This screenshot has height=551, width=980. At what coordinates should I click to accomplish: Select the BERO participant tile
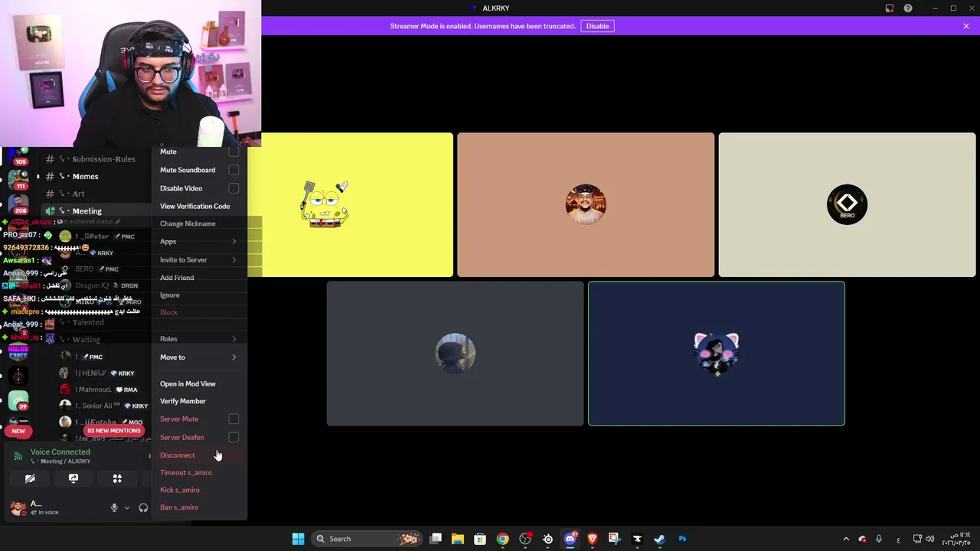[x=847, y=204]
